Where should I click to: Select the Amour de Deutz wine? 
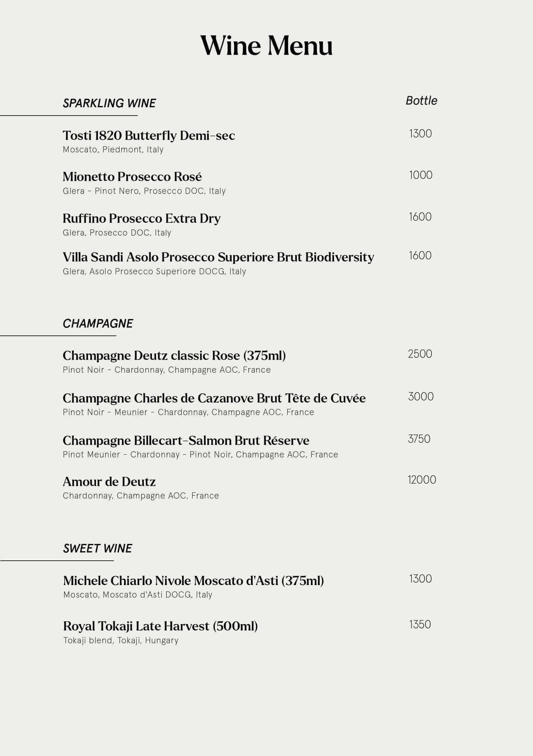click(109, 482)
